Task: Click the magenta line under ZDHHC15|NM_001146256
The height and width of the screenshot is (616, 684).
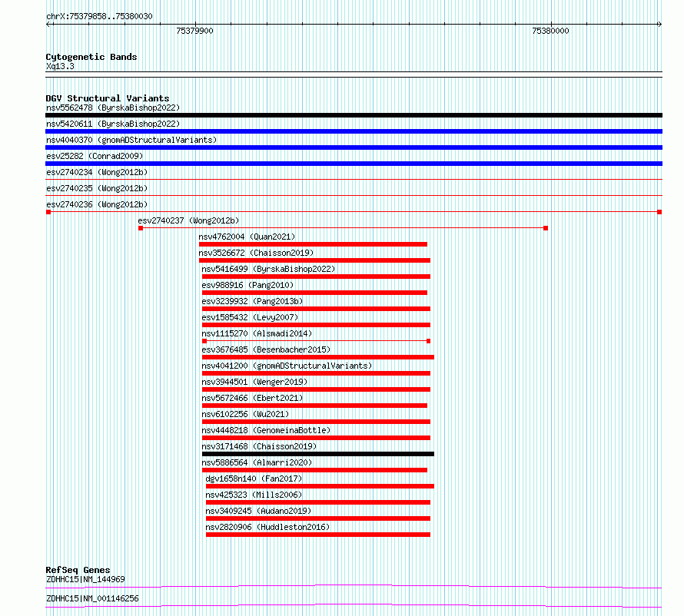Action: pyautogui.click(x=354, y=605)
